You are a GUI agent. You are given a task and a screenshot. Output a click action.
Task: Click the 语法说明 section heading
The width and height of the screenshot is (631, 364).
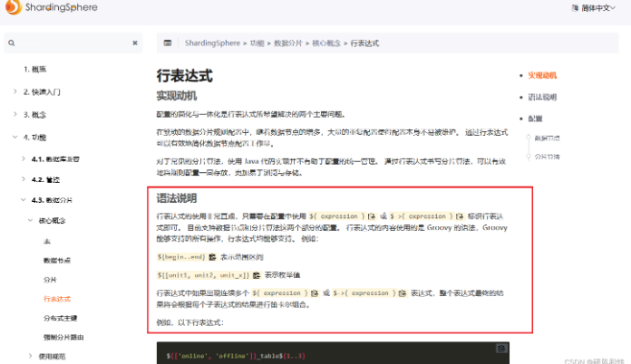coord(176,198)
